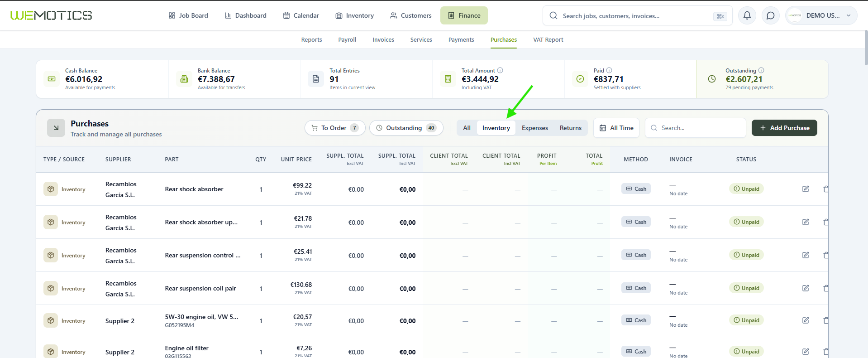This screenshot has height=358, width=868.
Task: Edit the Rear suspension control row
Action: (x=806, y=255)
